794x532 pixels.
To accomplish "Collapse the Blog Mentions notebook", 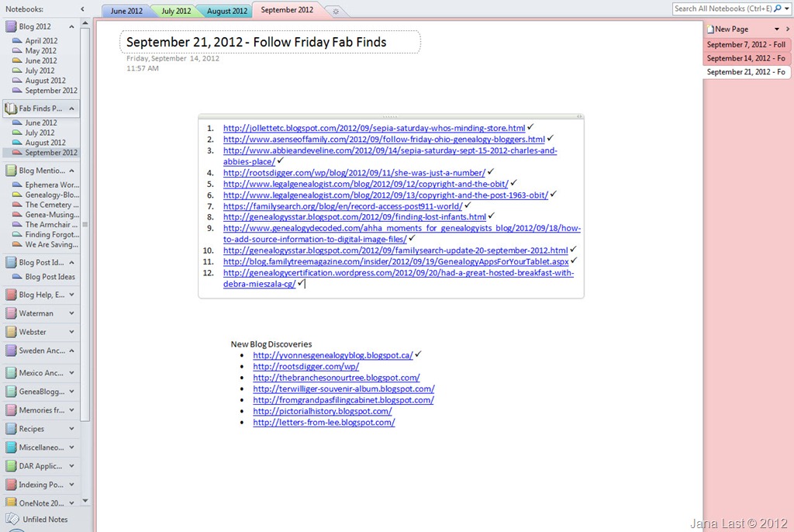I will pos(71,171).
